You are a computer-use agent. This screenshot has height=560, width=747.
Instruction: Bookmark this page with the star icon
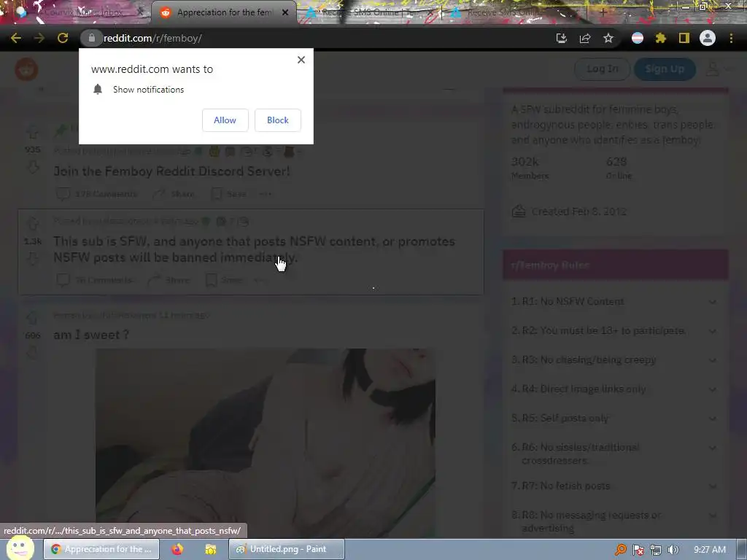608,38
